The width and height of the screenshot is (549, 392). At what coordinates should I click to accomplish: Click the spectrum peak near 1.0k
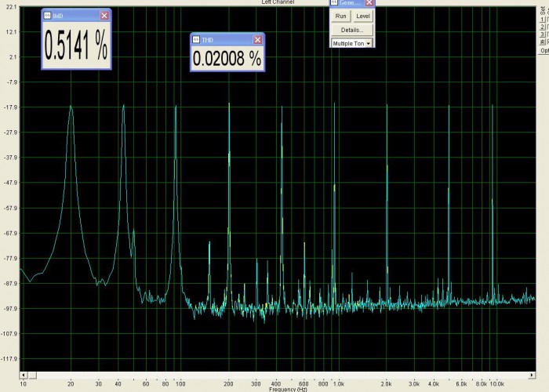coord(334,104)
